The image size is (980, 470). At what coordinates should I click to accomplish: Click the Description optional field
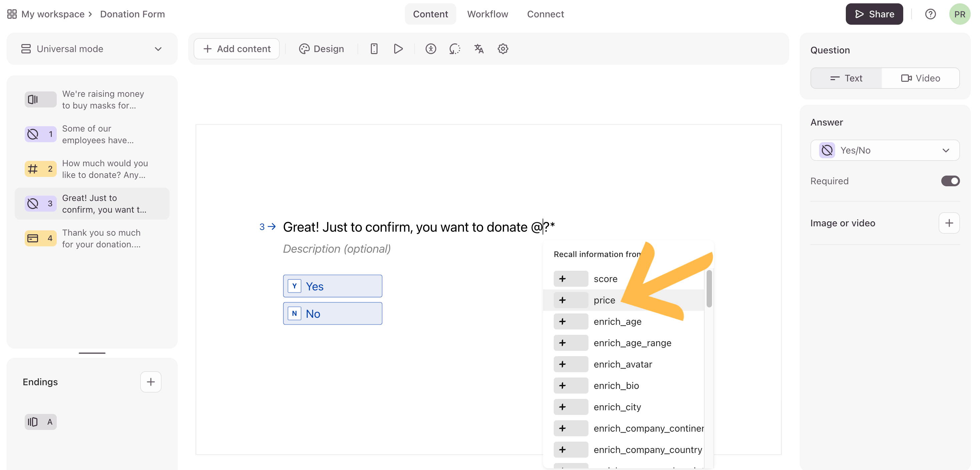click(337, 248)
